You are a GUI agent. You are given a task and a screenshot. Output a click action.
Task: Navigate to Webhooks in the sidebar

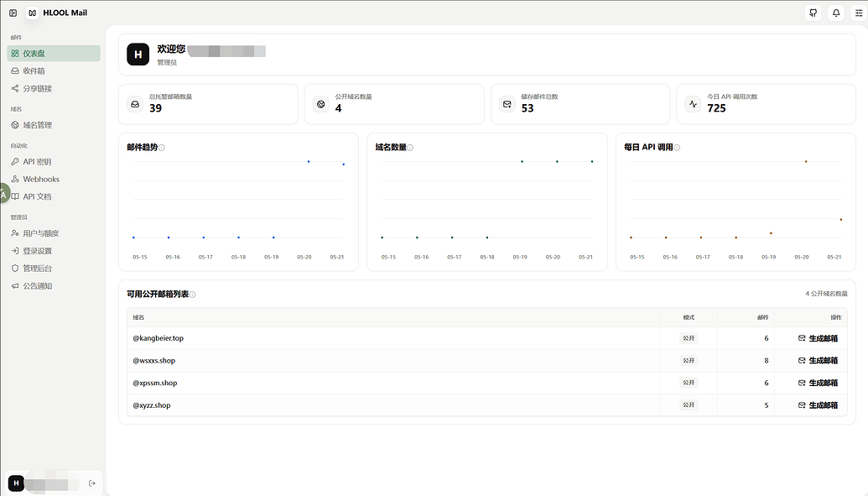coord(54,179)
